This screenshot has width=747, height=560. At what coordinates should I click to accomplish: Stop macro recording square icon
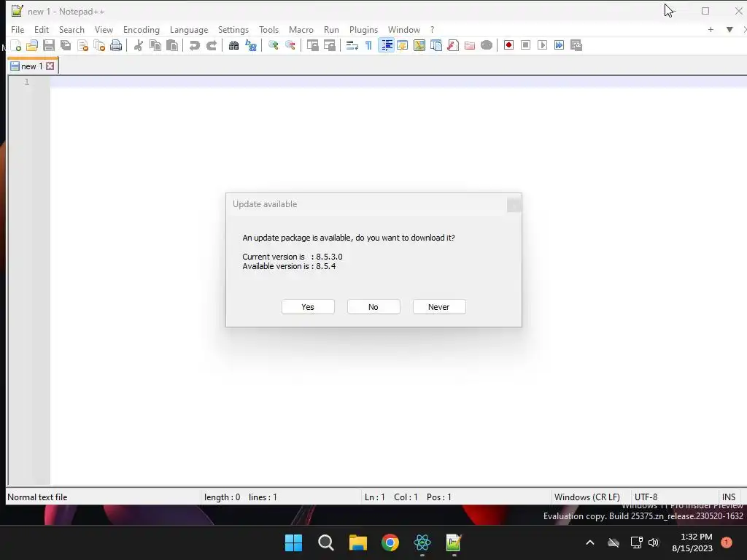click(x=525, y=45)
